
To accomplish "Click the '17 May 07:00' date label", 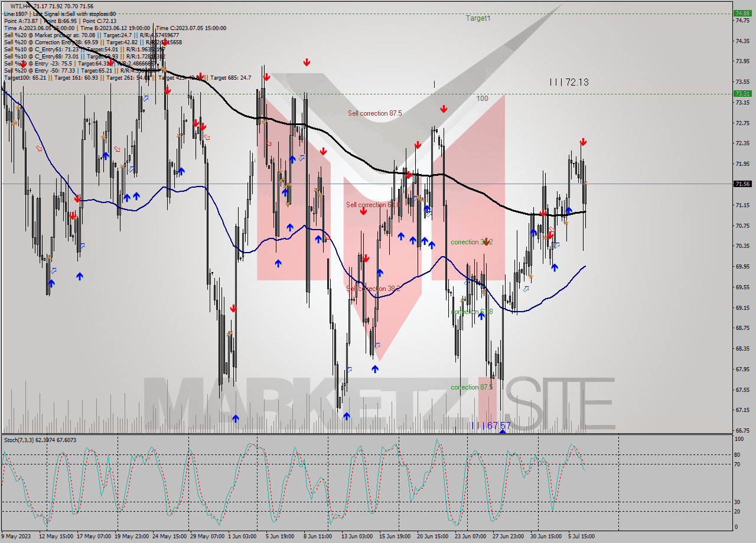I will [94, 536].
